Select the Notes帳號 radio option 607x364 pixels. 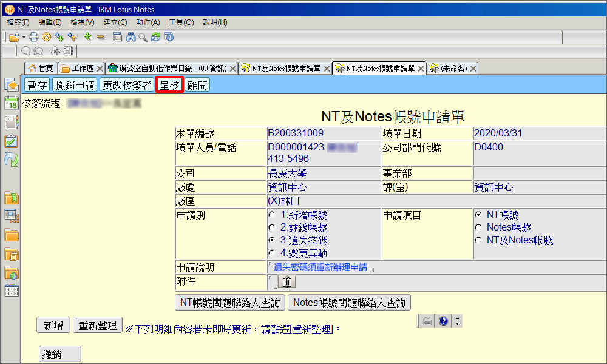[478, 227]
